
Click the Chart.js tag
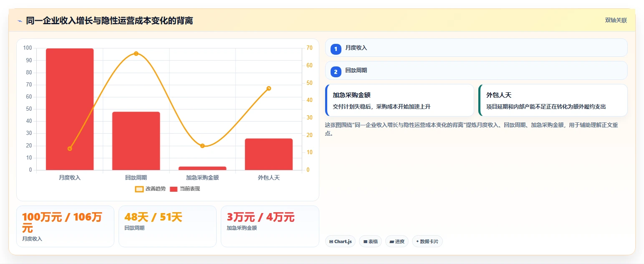[x=340, y=241]
